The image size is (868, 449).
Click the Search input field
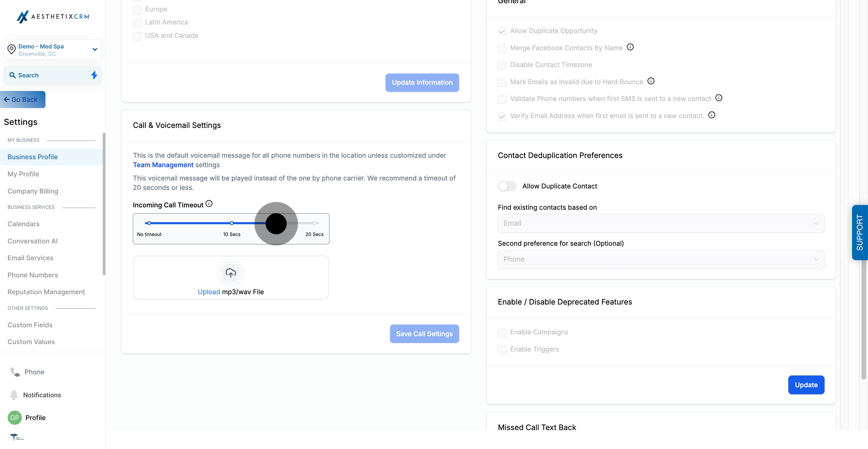click(47, 75)
